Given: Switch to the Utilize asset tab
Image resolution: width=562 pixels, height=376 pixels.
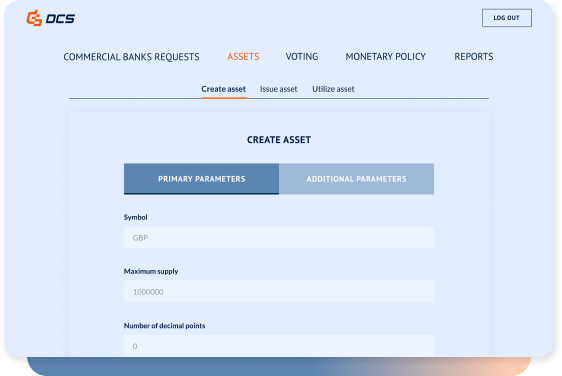Looking at the screenshot, I should tap(333, 89).
